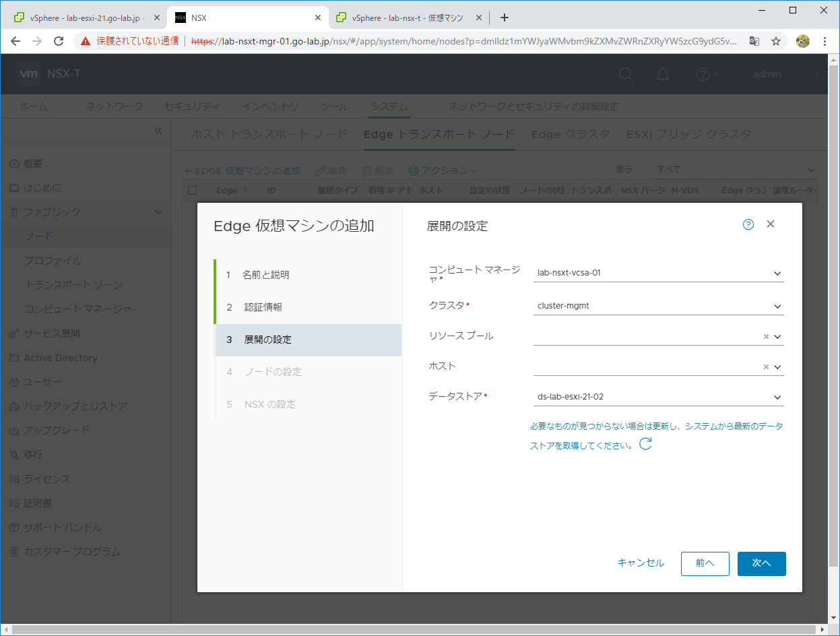Open the ツール top menu
The height and width of the screenshot is (636, 840).
334,106
